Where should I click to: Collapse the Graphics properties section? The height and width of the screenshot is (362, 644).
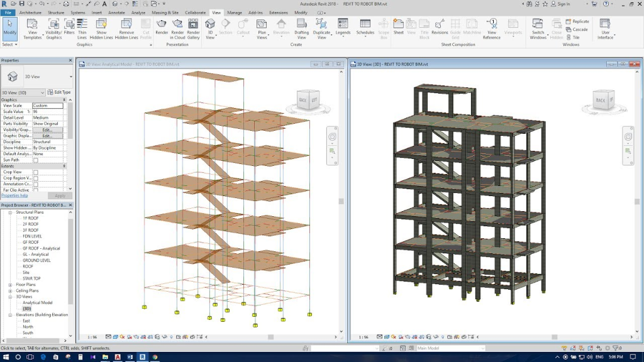click(64, 100)
